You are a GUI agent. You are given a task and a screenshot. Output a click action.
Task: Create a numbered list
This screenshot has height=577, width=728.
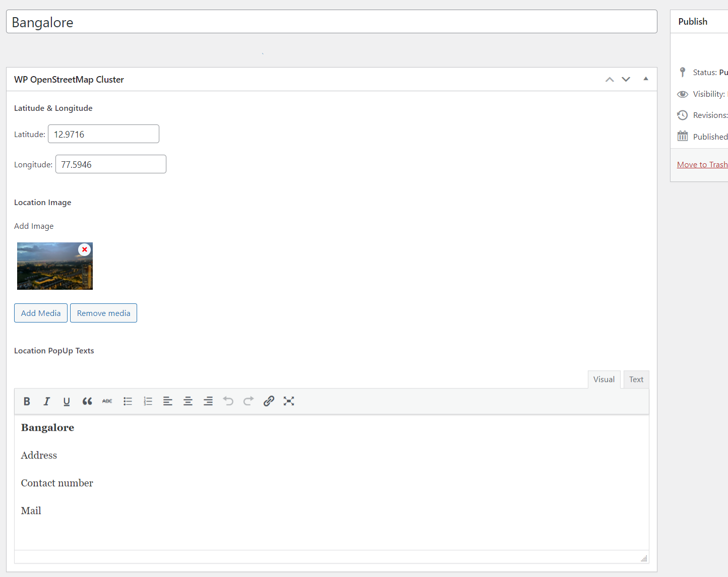pos(148,401)
